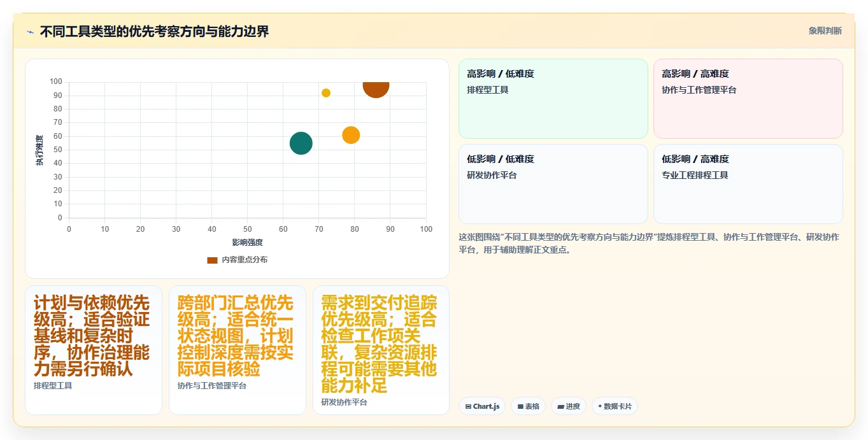Select the 低影响 / 高难度 quadrant card
This screenshot has height=440, width=868.
coord(748,183)
